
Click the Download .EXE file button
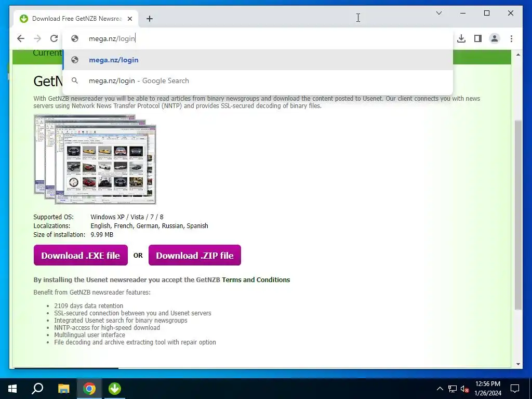pos(81,255)
